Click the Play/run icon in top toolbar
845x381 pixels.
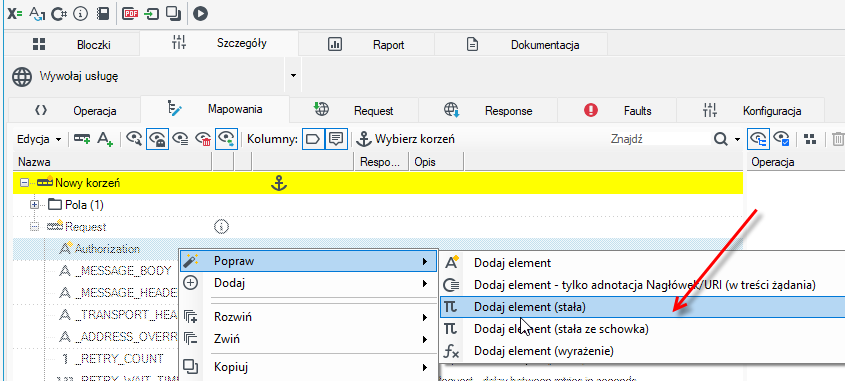(x=200, y=13)
